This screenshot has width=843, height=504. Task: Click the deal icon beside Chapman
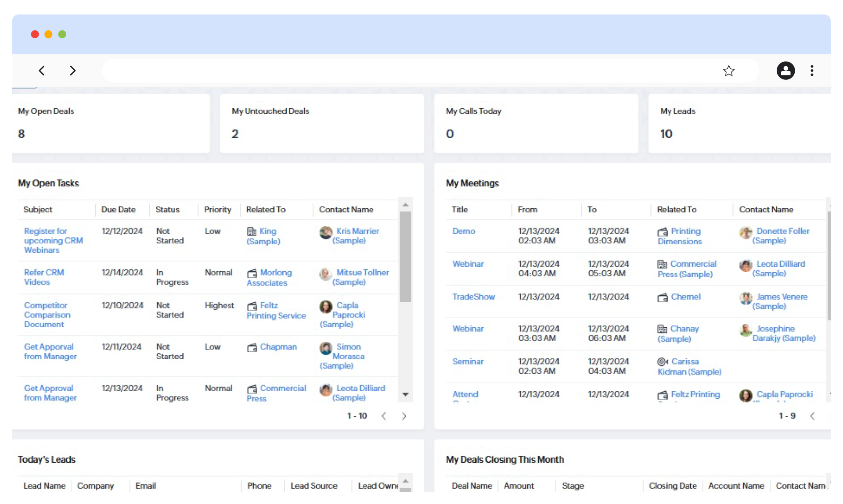pyautogui.click(x=252, y=348)
